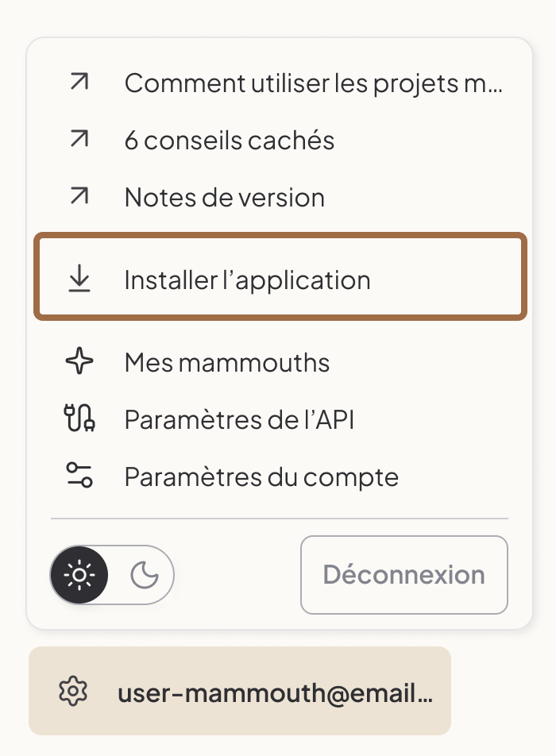This screenshot has height=756, width=556.
Task: Select Installer l'application
Action: point(247,279)
